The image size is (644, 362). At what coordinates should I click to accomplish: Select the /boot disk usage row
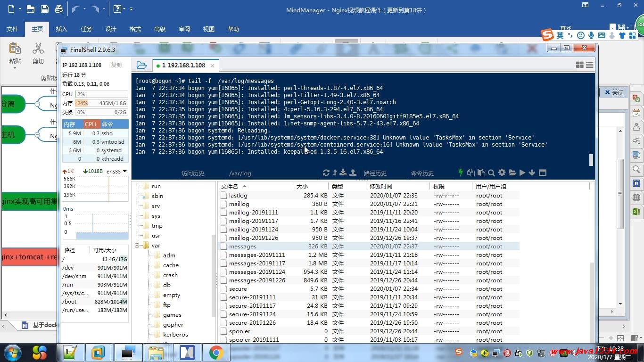pyautogui.click(x=95, y=302)
